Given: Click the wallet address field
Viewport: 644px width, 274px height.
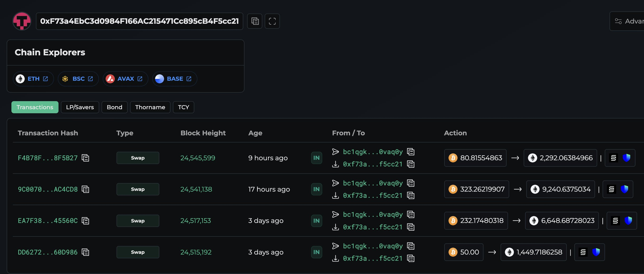Looking at the screenshot, I should point(139,21).
